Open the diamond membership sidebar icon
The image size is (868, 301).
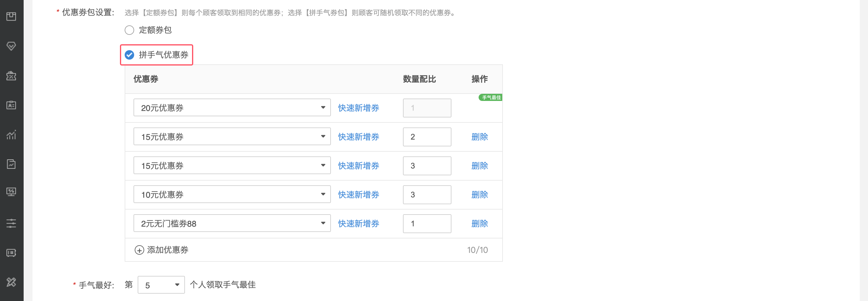[11, 46]
